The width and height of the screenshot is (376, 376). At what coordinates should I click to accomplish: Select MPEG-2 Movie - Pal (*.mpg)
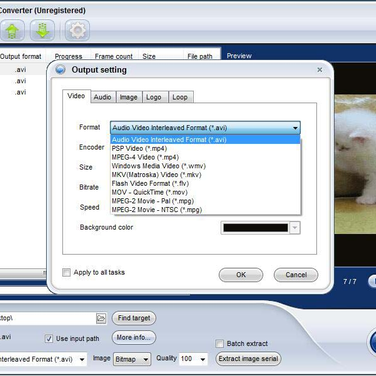[x=205, y=201]
